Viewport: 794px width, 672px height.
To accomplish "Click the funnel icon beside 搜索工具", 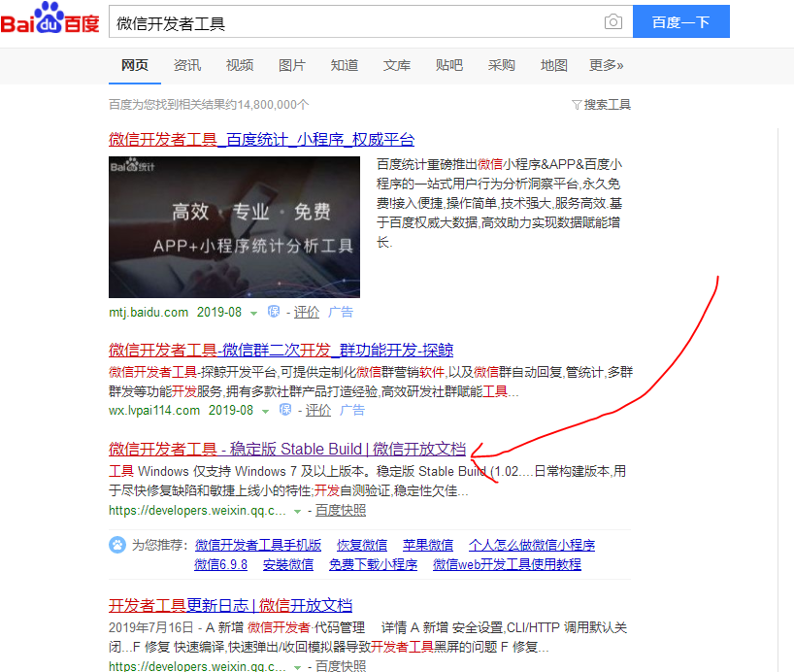I will click(x=576, y=104).
